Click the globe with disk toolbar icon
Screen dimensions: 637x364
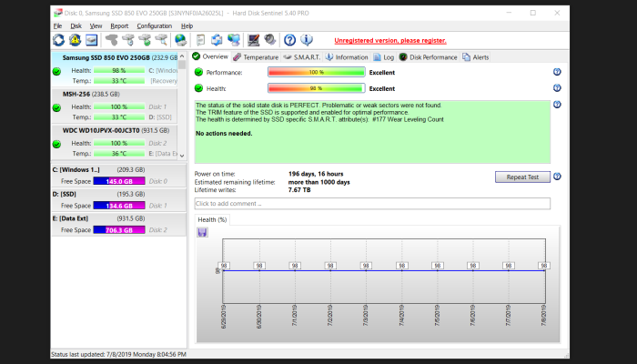coord(180,40)
